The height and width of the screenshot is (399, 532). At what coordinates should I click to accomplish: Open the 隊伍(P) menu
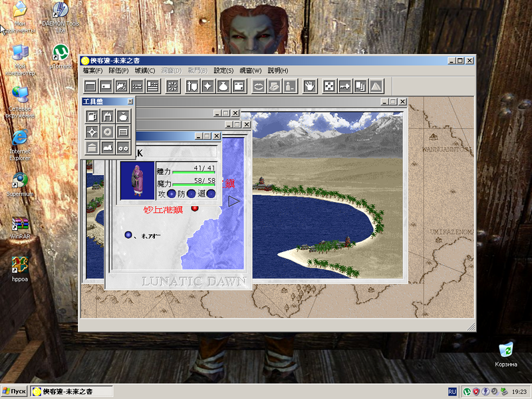[118, 70]
